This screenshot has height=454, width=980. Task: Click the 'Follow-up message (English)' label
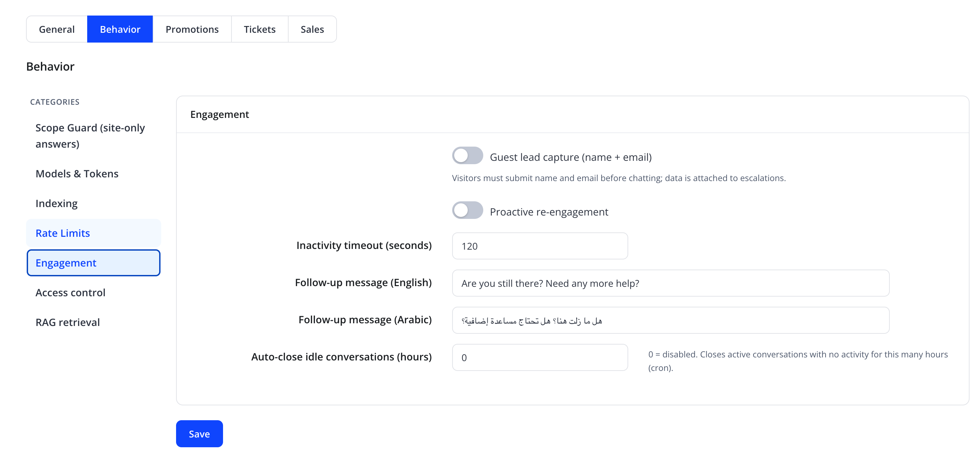(363, 283)
